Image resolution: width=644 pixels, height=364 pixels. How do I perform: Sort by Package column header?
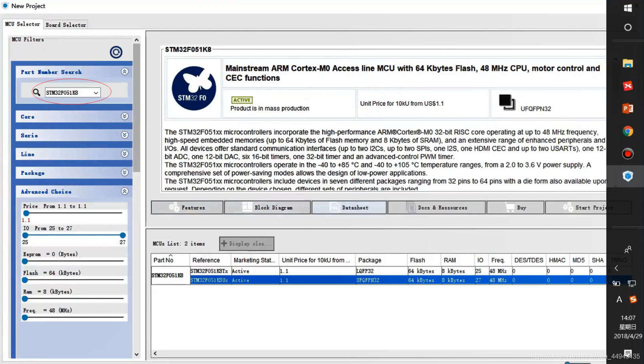tap(381, 260)
